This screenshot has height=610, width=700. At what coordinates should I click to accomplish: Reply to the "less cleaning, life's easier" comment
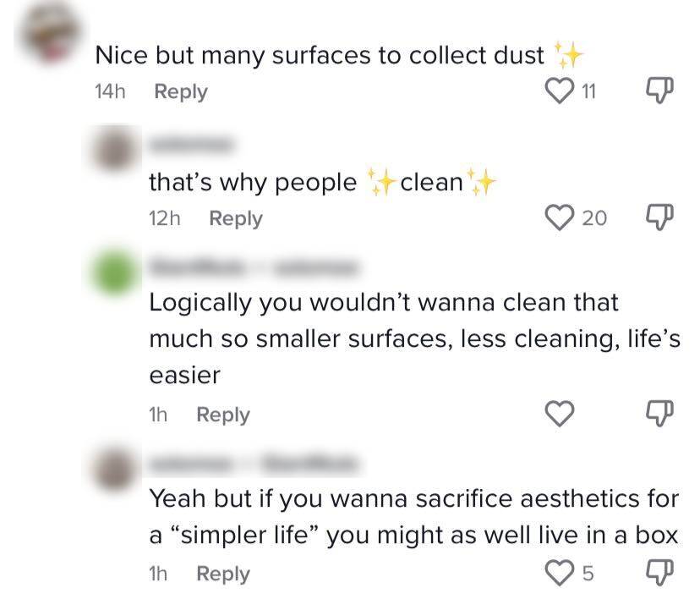[x=223, y=415]
